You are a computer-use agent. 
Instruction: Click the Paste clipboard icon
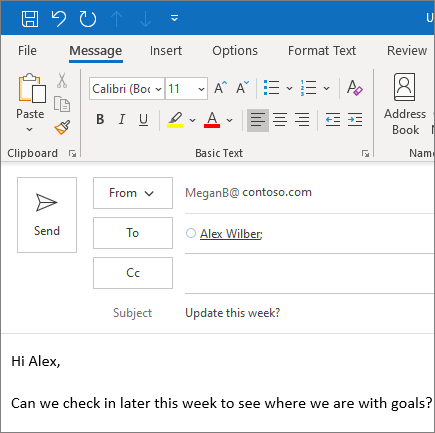pyautogui.click(x=32, y=88)
